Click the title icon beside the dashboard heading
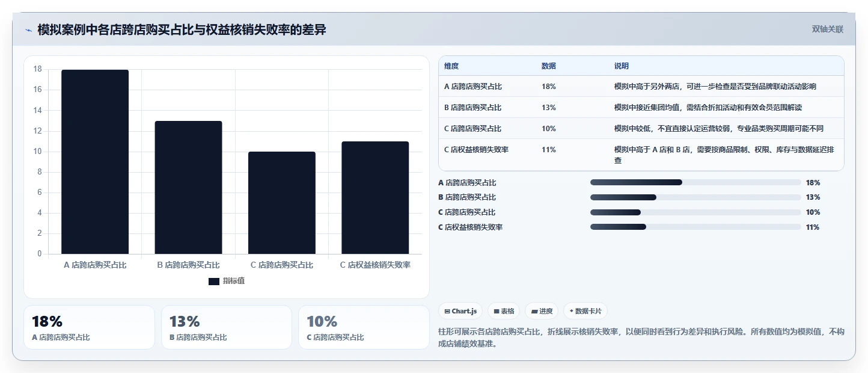 coord(28,30)
